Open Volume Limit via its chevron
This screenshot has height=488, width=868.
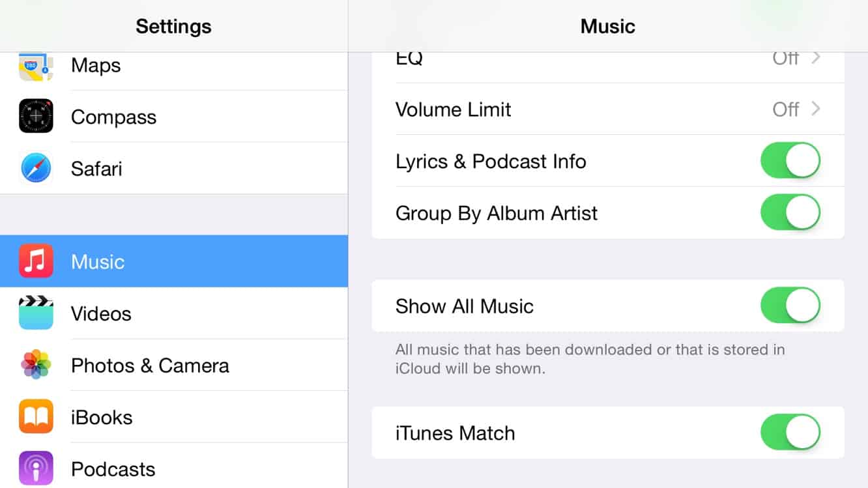(x=815, y=109)
